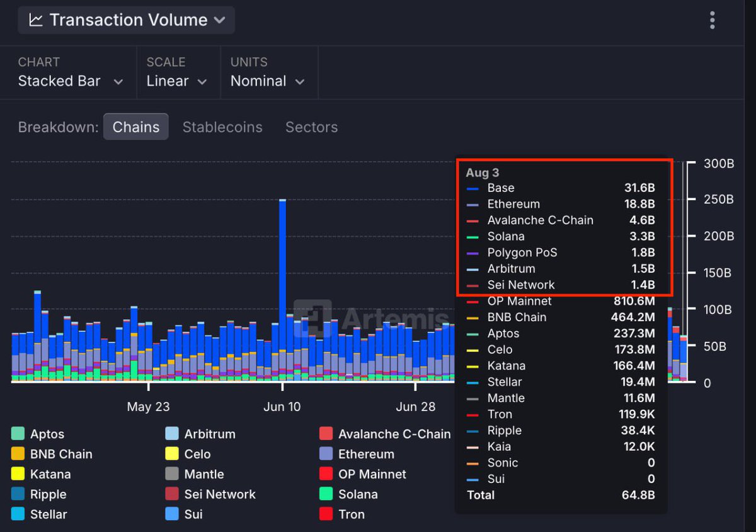Click the Avalanche C-Chain 4.6B tooltip row
The width and height of the screenshot is (756, 532).
pyautogui.click(x=561, y=220)
